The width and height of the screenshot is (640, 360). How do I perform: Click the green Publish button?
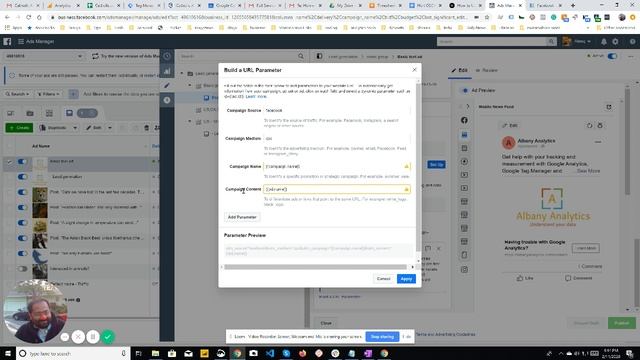[622, 323]
